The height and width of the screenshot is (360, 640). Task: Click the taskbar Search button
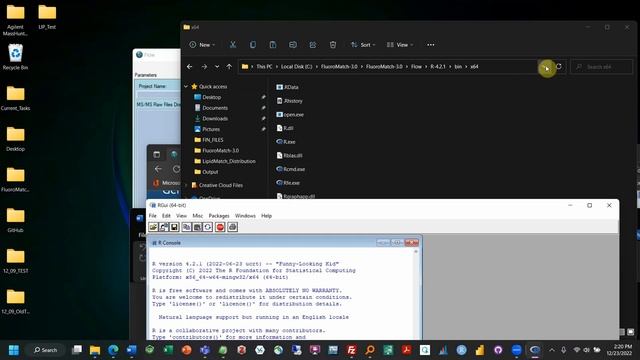[x=45, y=350]
